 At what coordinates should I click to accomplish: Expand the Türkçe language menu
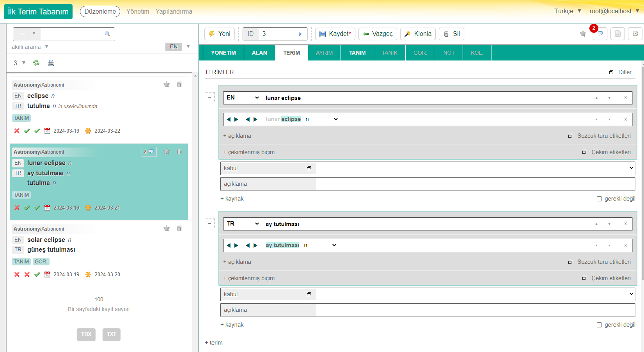tap(568, 11)
